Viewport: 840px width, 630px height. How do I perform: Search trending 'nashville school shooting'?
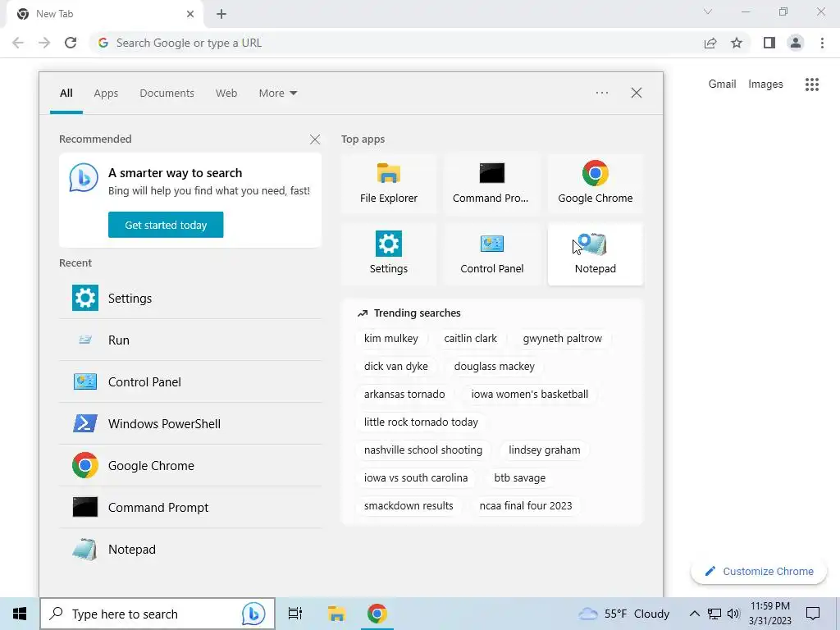pos(423,450)
